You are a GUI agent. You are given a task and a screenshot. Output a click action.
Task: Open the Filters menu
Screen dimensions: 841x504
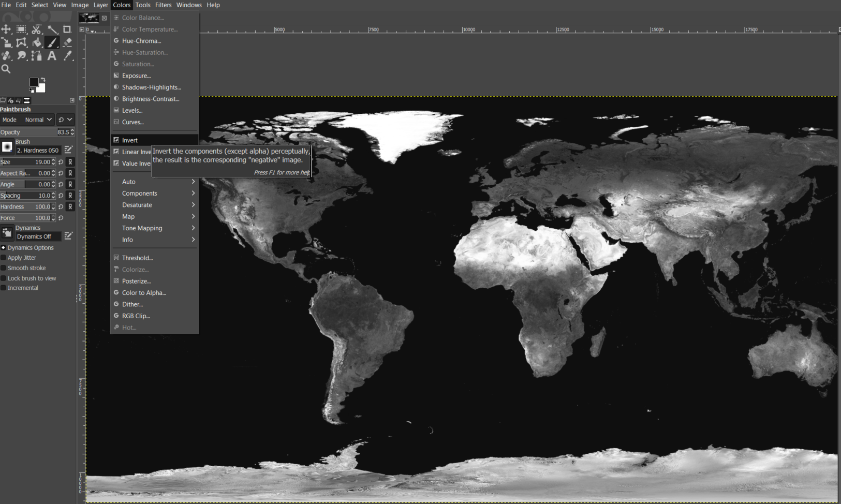(x=163, y=5)
